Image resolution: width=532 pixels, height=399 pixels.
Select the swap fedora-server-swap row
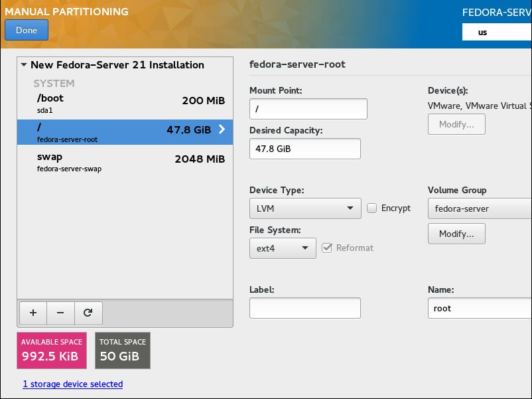pyautogui.click(x=125, y=162)
